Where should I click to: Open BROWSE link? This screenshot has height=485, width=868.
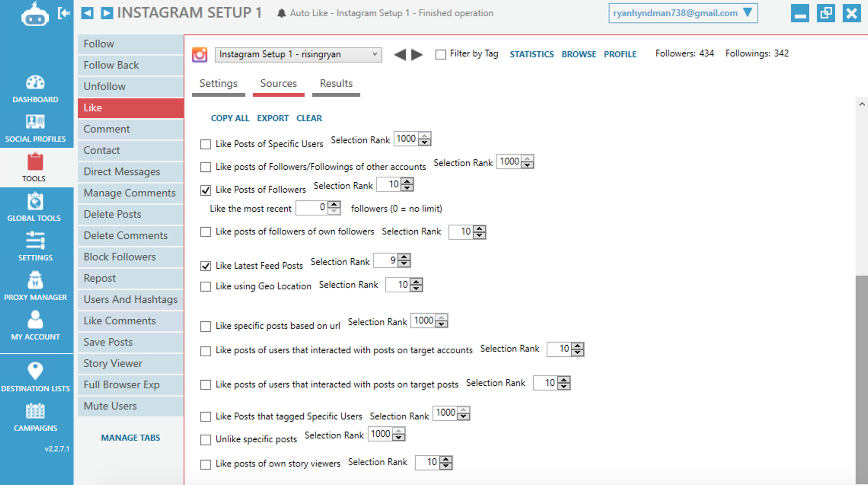[x=579, y=54]
